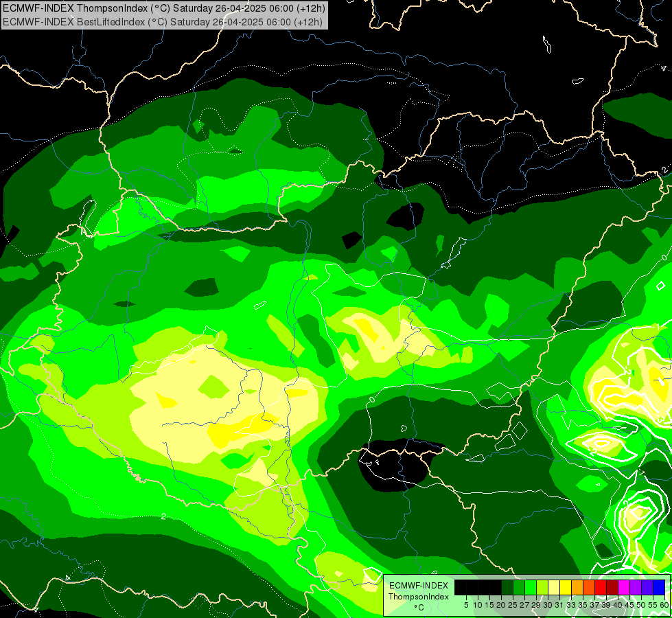672x618 pixels.
Task: Select the dark red 39-40 legend swatch
Action: click(612, 587)
